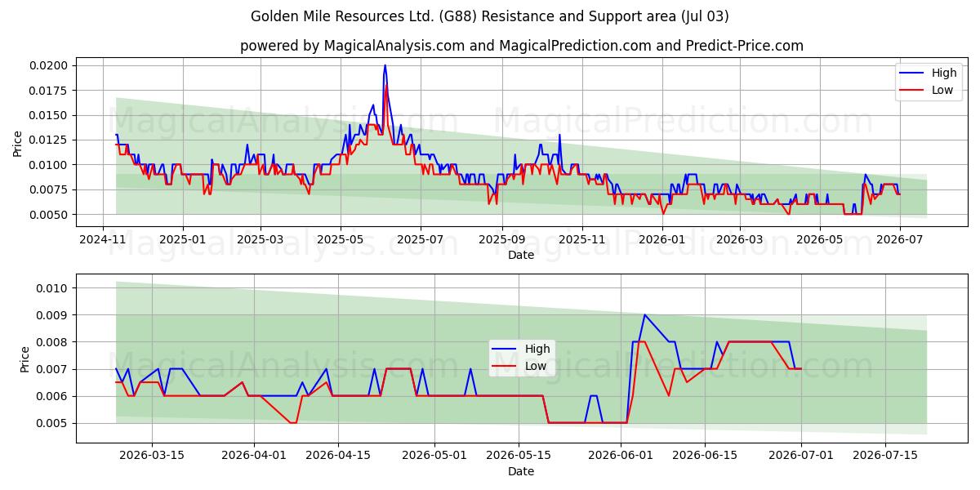Click the 2026-03-15 date tick label

(153, 455)
